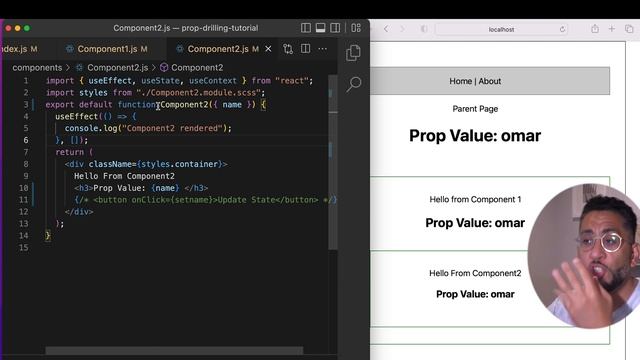The width and height of the screenshot is (640, 360).
Task: Click components folder in breadcrumb
Action: pos(37,67)
